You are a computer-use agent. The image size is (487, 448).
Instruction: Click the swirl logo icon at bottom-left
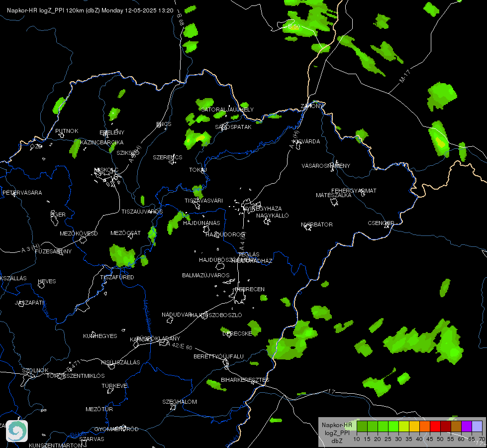[x=17, y=431]
